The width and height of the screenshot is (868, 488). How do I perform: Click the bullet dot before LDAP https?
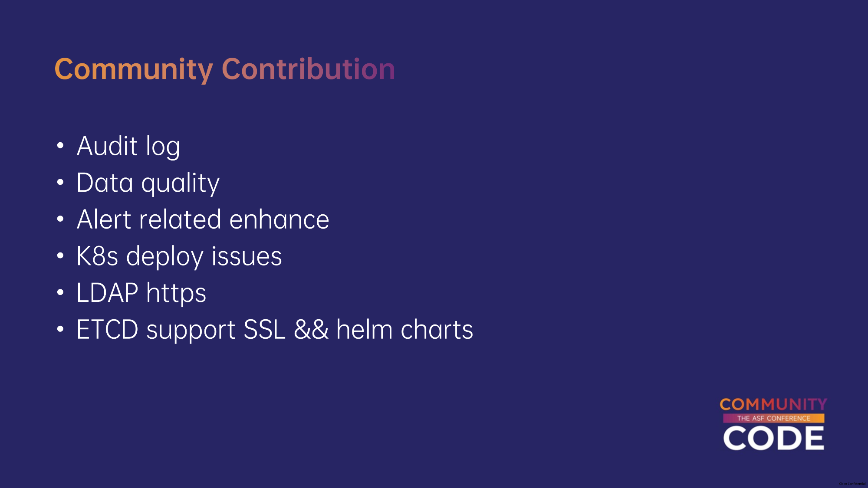60,292
